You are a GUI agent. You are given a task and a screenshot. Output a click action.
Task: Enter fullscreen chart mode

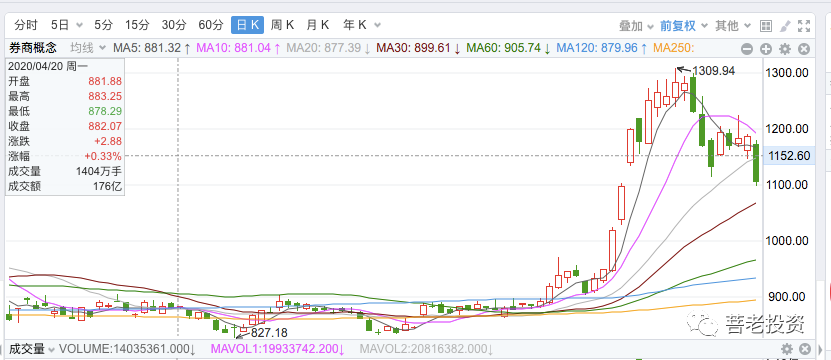(x=804, y=25)
